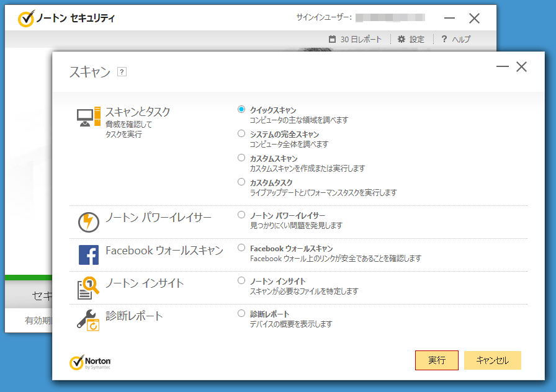Click the サインインユーザー label in main window
556x392 pixels.
point(324,17)
